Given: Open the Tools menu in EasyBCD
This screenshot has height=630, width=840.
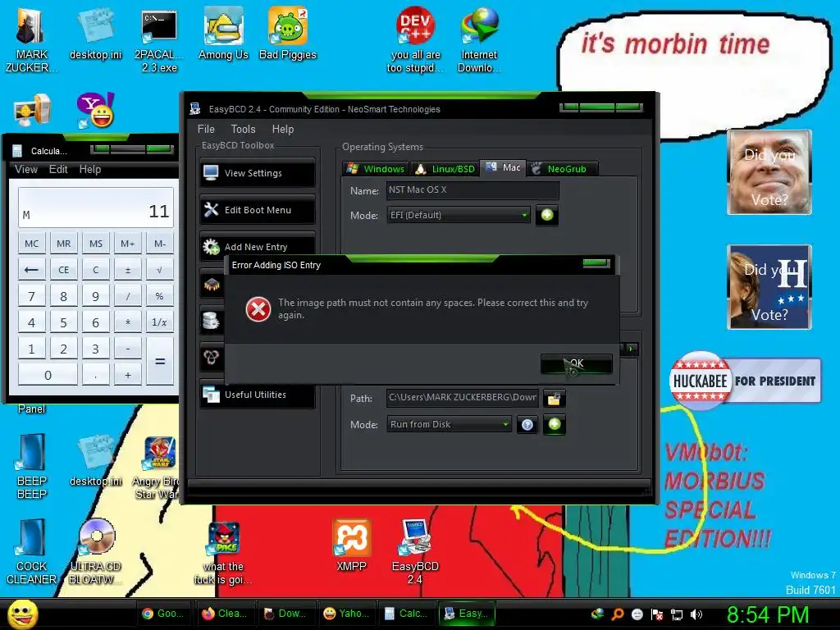Looking at the screenshot, I should [x=243, y=129].
